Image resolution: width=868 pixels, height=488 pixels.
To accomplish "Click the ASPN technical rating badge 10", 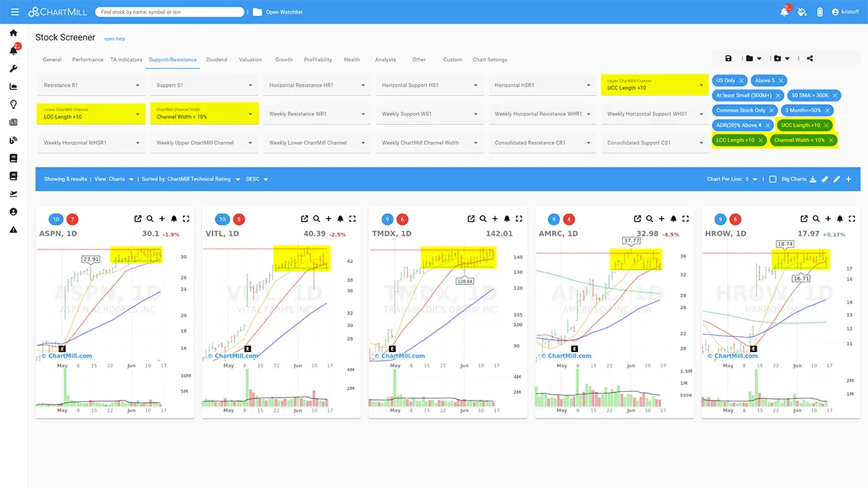I will click(56, 219).
